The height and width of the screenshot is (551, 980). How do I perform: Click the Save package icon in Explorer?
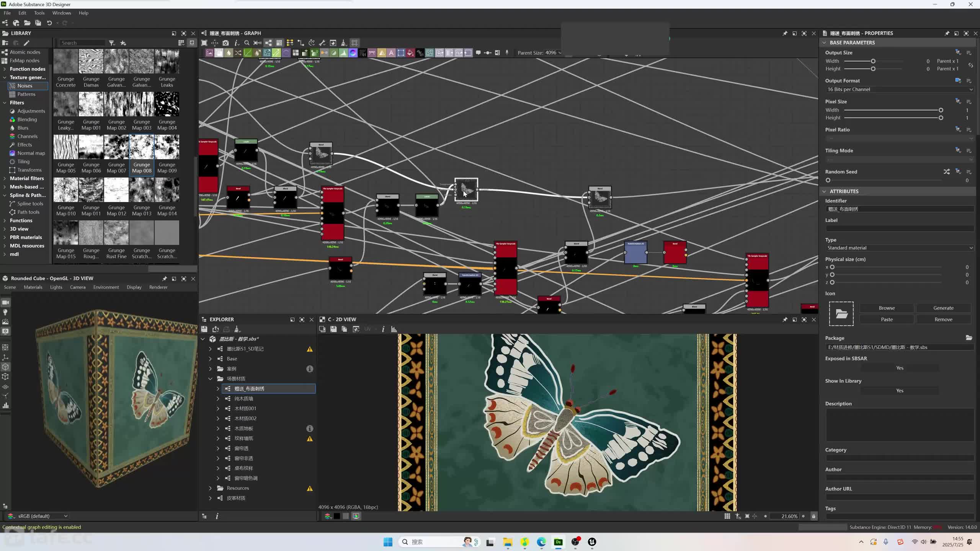coord(204,329)
